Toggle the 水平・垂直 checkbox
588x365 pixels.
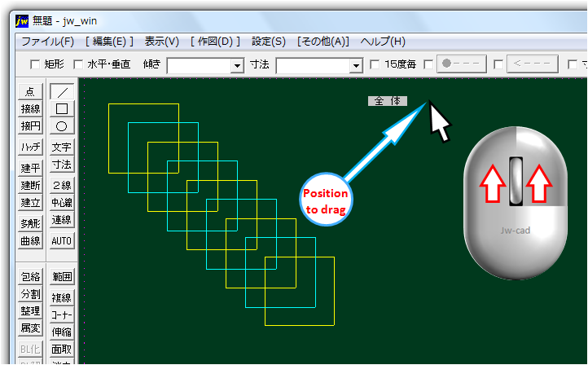click(79, 64)
